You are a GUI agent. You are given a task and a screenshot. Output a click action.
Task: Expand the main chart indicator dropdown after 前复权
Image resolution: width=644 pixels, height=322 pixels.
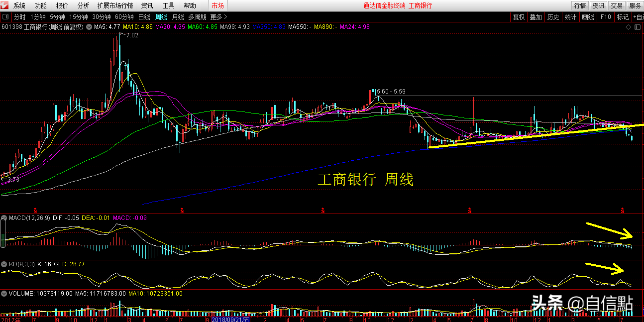[x=89, y=27]
